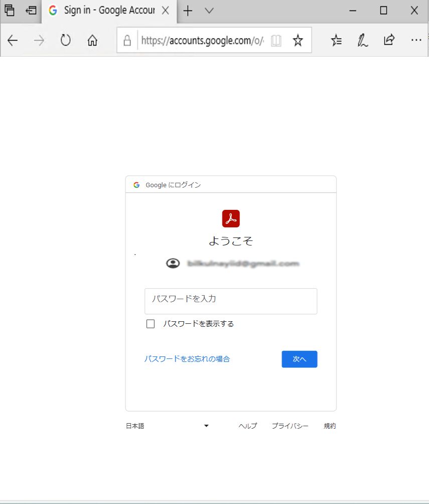This screenshot has height=504, width=429.
Task: Open the プライバシー link
Action: coord(290,425)
